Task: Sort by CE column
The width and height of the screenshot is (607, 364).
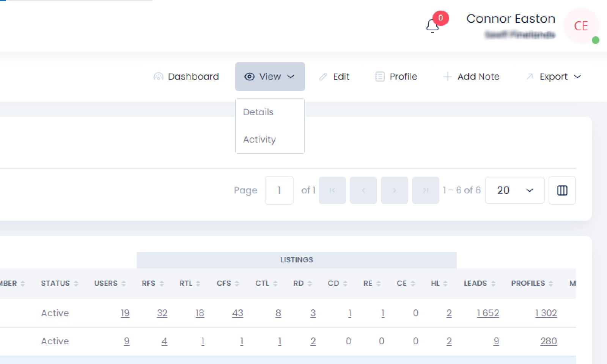Action: pos(406,284)
